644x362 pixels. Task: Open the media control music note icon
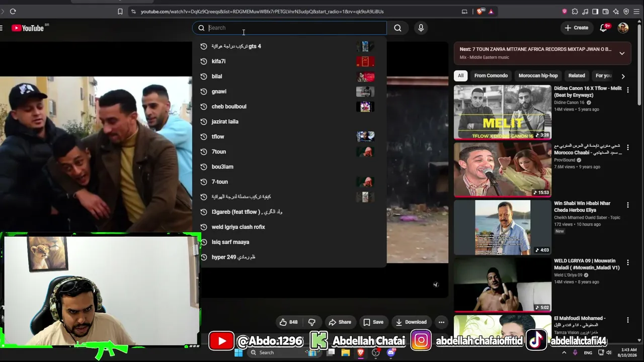tap(585, 12)
